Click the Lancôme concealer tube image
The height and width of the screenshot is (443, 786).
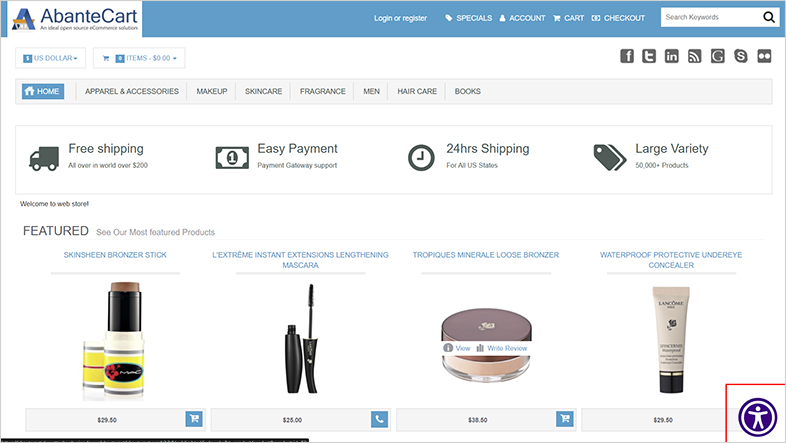pyautogui.click(x=671, y=340)
